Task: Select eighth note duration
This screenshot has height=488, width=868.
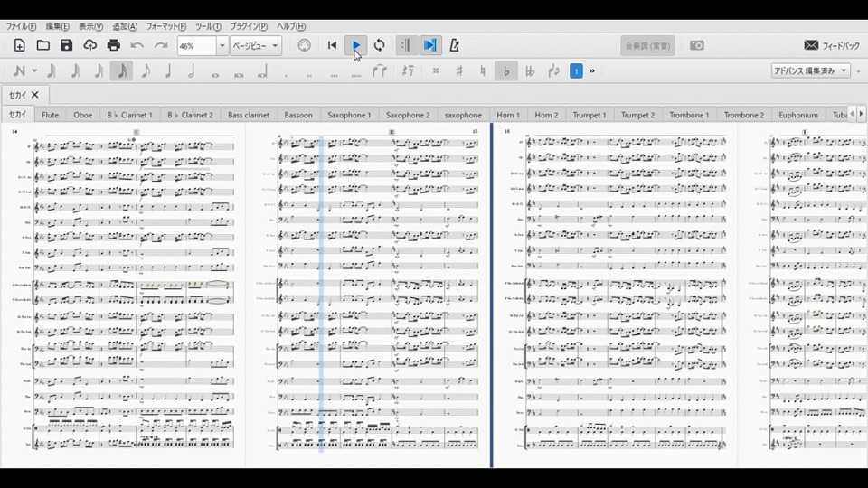Action: pos(145,70)
